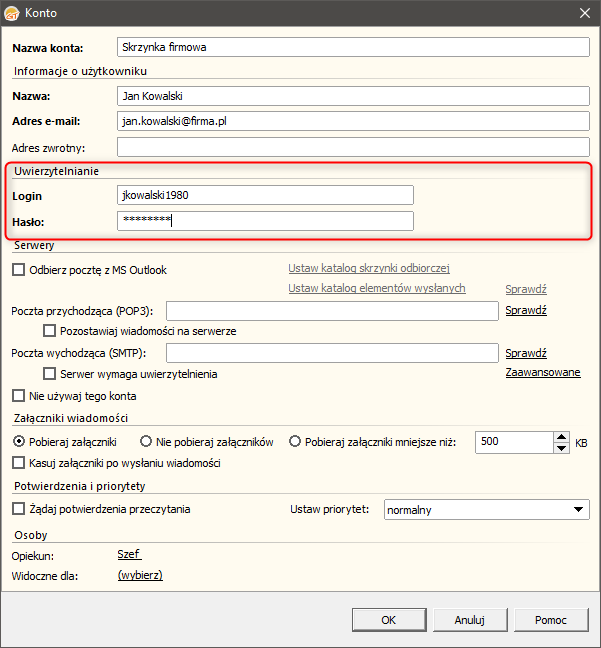Click 'Sprawdź' next to POP3 field
Screen dimensions: 601x648
[526, 310]
